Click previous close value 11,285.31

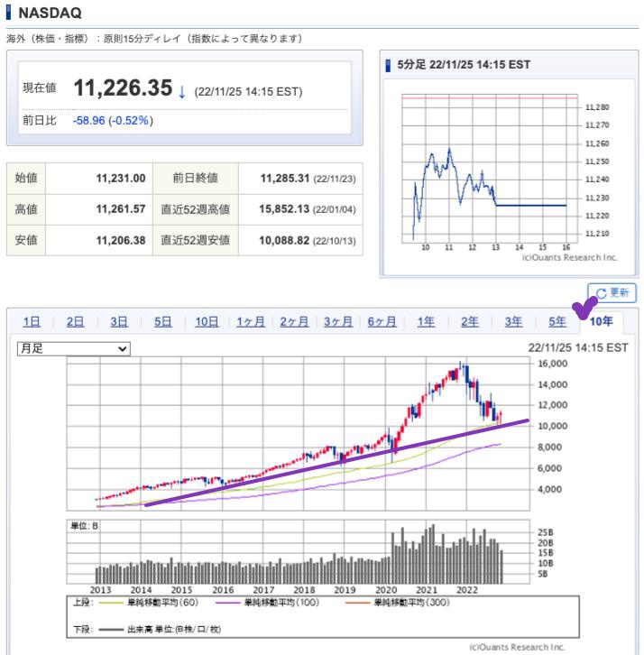coord(285,179)
